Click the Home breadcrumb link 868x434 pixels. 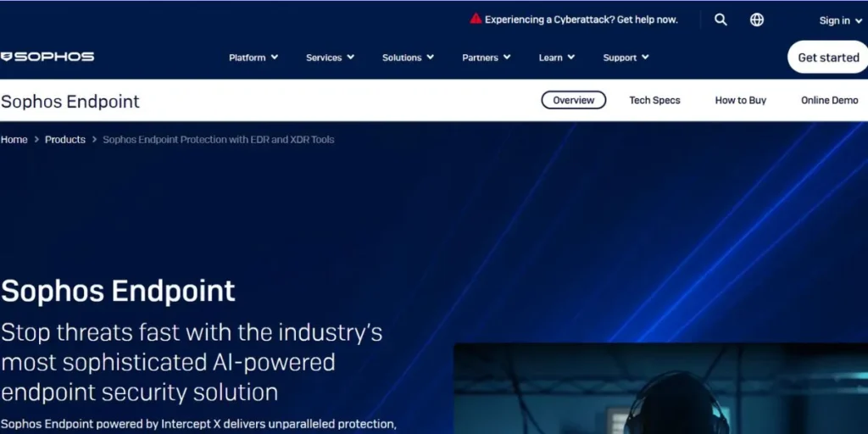pos(14,139)
